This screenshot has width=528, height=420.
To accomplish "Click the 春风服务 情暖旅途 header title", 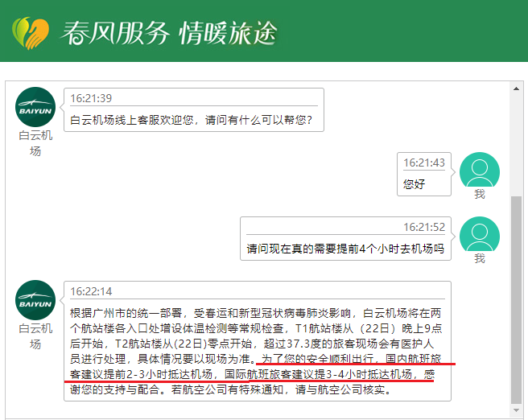I will (x=168, y=33).
